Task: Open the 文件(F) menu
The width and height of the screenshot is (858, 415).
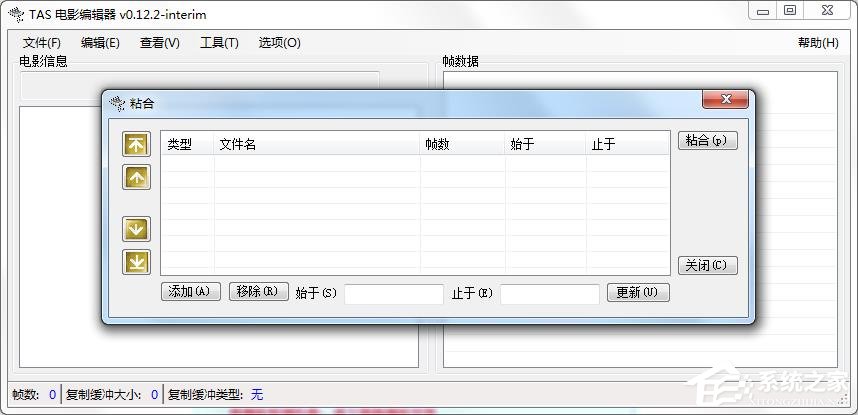Action: click(42, 43)
